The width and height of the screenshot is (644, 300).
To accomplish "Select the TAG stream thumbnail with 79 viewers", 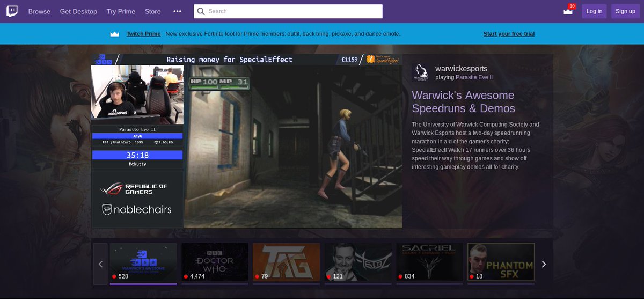I will pos(287,262).
